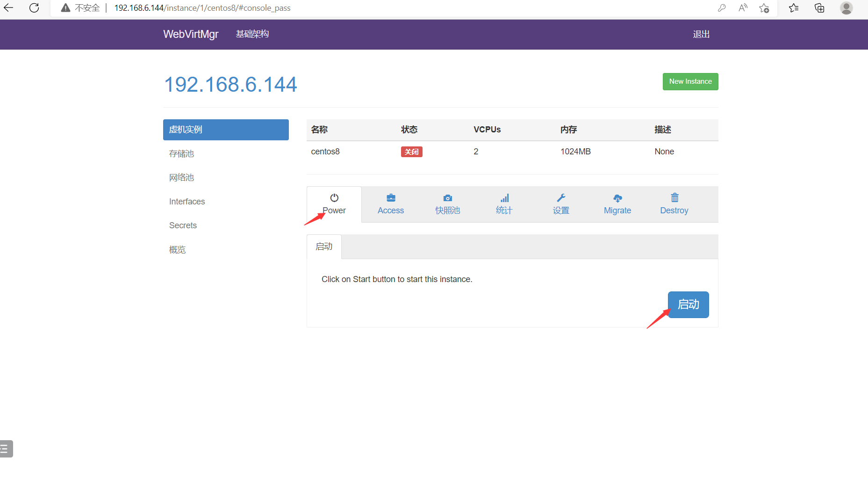Viewport: 868px width, 501px height.
Task: Open the browser profile avatar
Action: [x=846, y=8]
